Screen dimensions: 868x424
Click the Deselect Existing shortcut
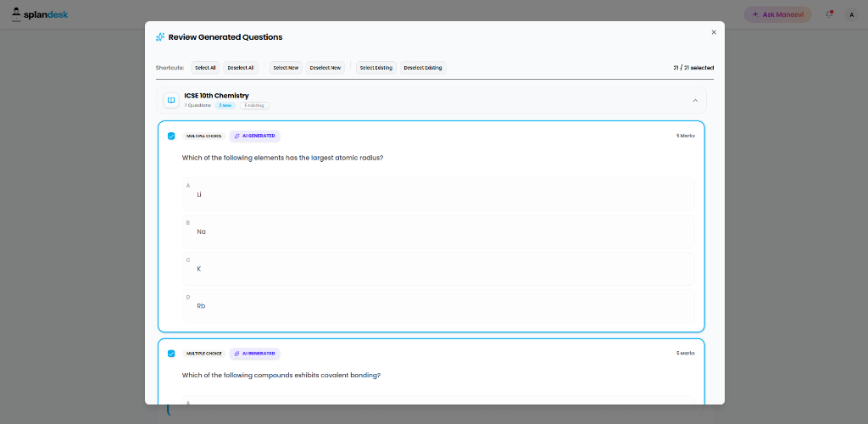coord(423,68)
